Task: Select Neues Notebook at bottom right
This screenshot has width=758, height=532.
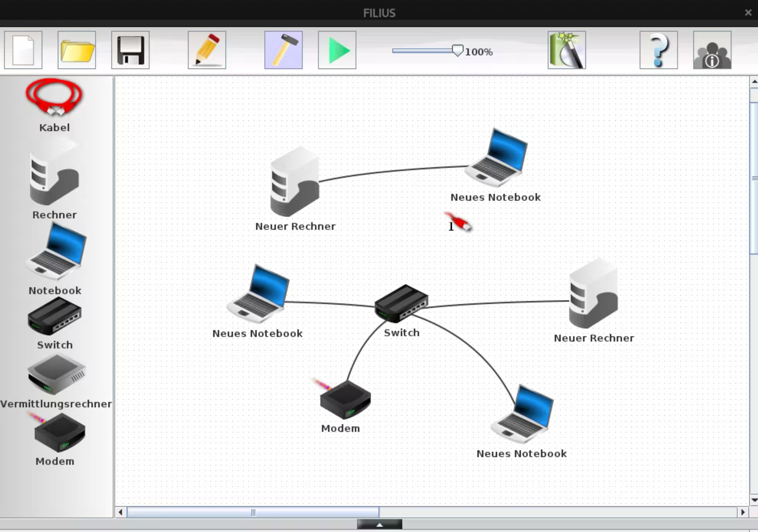Action: [x=522, y=414]
